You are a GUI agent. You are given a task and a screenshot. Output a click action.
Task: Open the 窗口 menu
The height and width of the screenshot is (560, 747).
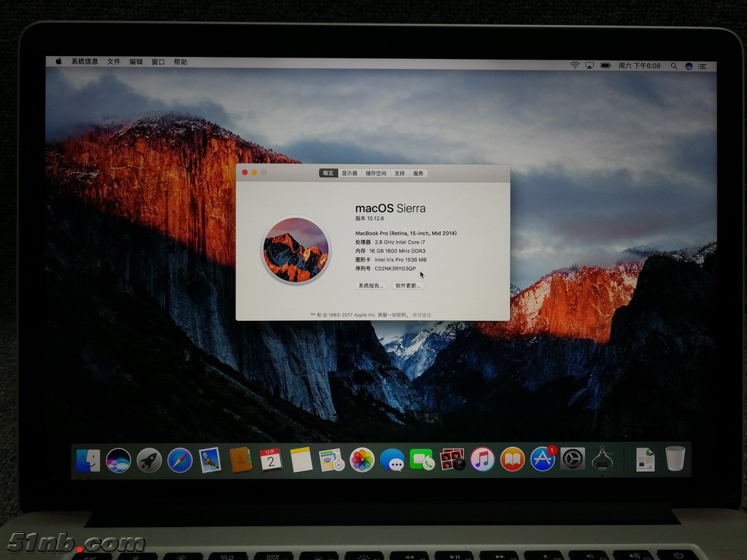[158, 62]
